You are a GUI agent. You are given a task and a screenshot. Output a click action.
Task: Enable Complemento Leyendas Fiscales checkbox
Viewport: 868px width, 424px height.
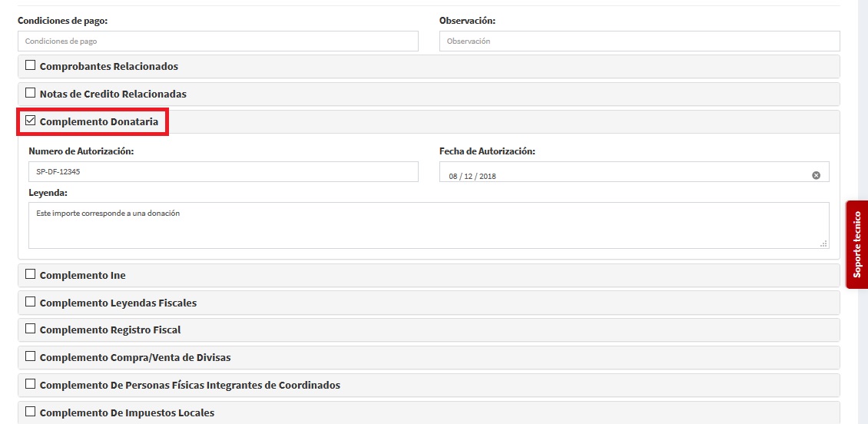pos(31,302)
